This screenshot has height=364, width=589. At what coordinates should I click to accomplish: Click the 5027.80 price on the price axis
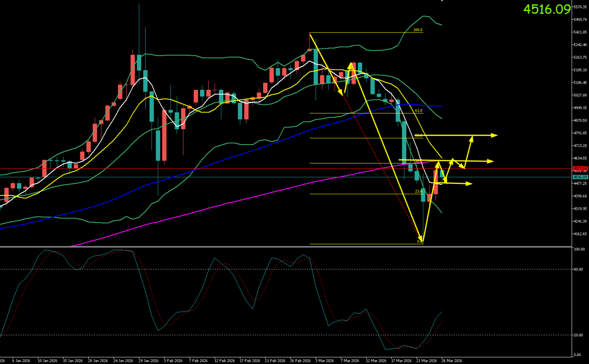[x=581, y=95]
